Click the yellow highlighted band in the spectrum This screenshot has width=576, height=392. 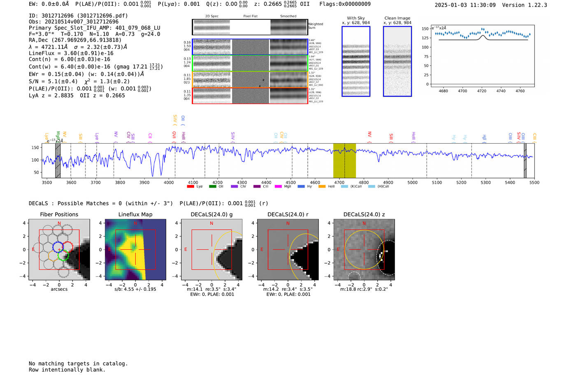tap(344, 160)
